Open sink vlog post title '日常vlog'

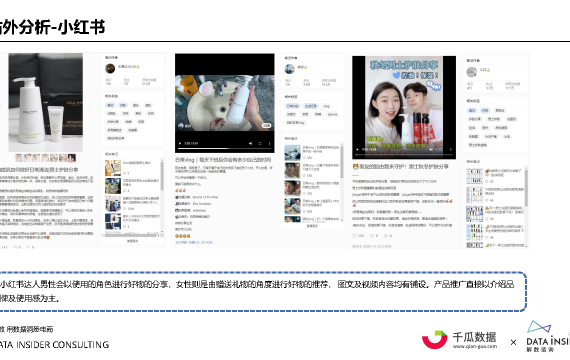tap(222, 160)
